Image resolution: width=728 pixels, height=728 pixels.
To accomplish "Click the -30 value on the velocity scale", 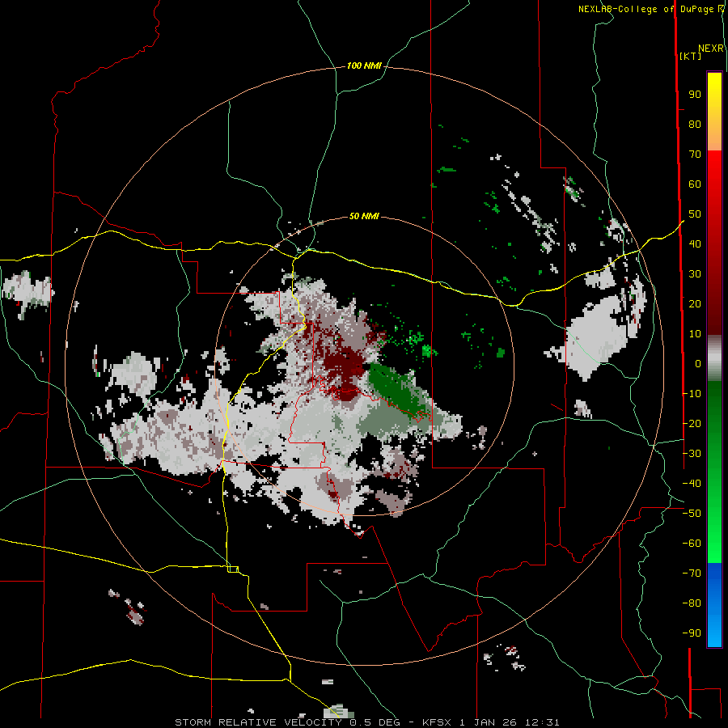I will click(692, 454).
